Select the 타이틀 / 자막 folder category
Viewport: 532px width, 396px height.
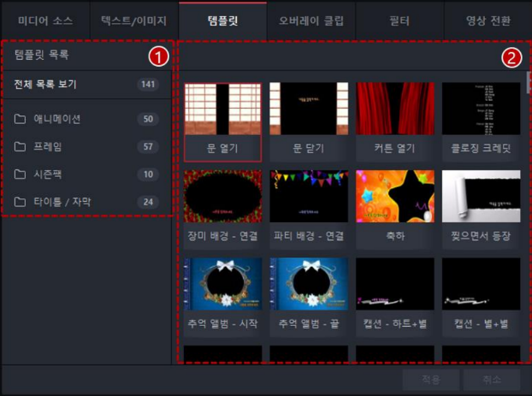click(x=62, y=202)
